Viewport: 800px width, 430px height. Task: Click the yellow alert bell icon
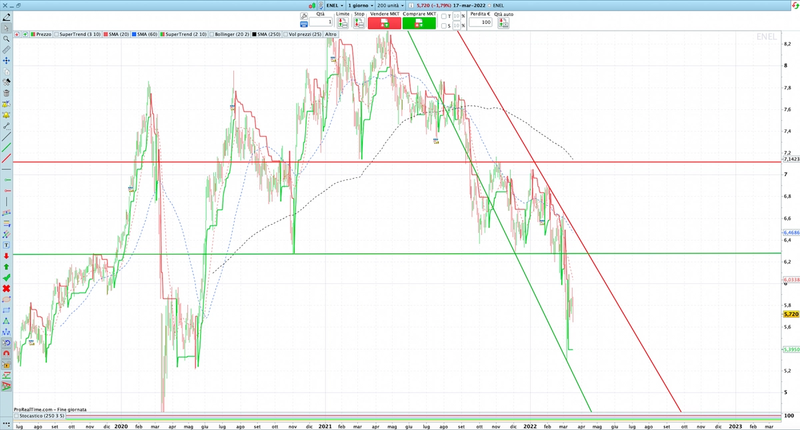(6, 115)
